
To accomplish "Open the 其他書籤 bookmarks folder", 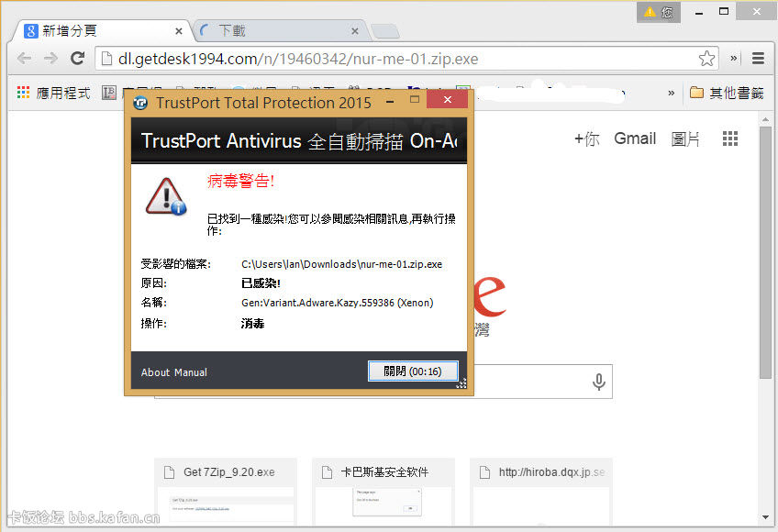I will pos(727,93).
